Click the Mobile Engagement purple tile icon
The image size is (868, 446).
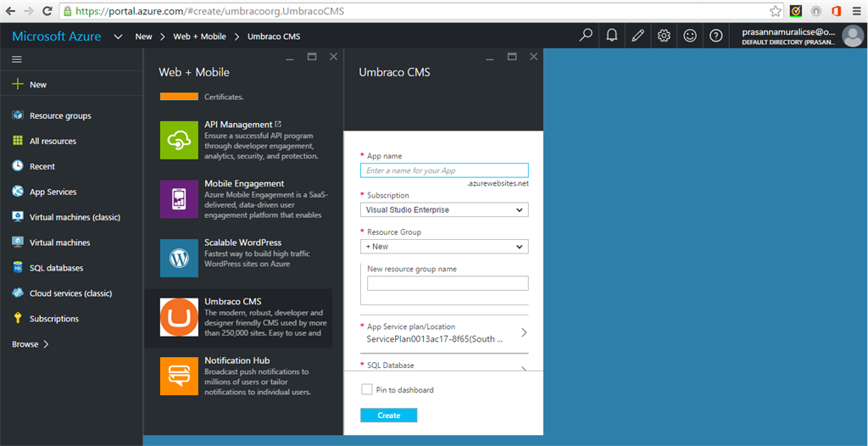[179, 199]
